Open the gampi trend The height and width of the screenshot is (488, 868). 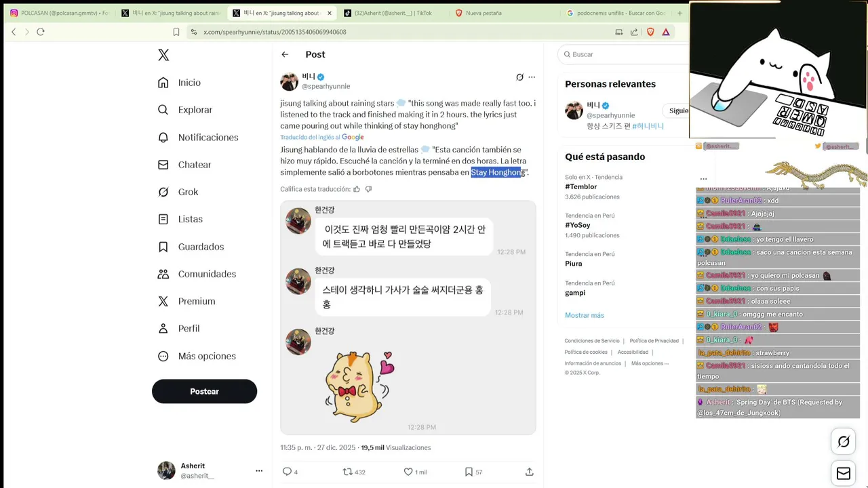(575, 293)
